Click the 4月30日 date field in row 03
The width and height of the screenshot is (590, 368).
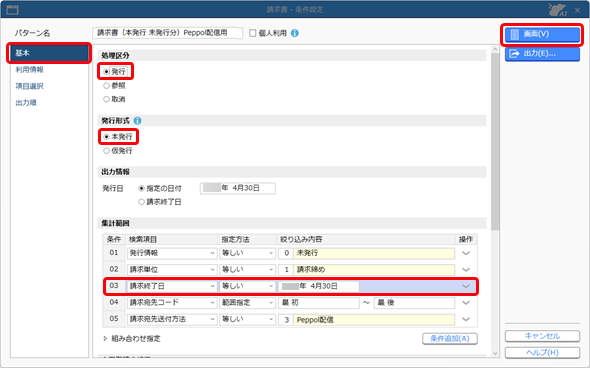[x=319, y=286]
